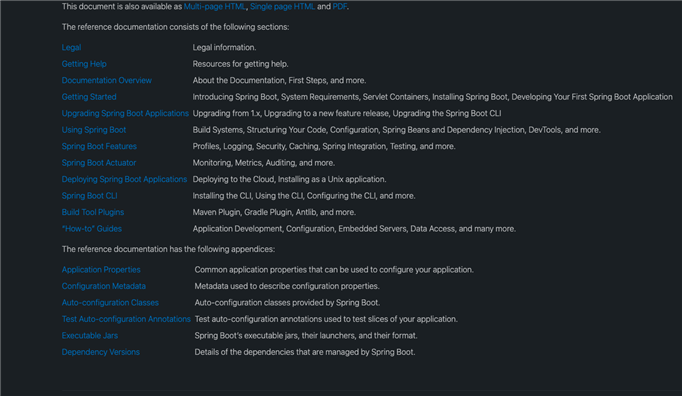Open the Single page HTML link

coord(282,7)
